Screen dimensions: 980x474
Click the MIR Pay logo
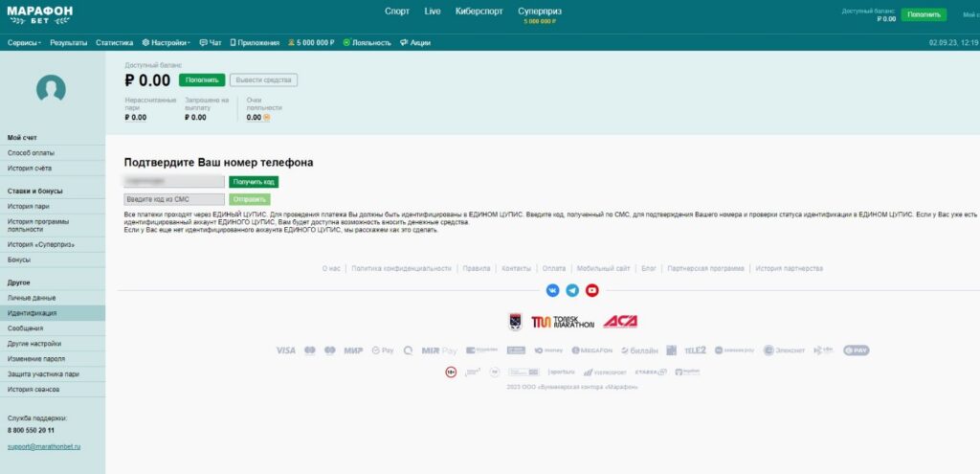click(439, 350)
